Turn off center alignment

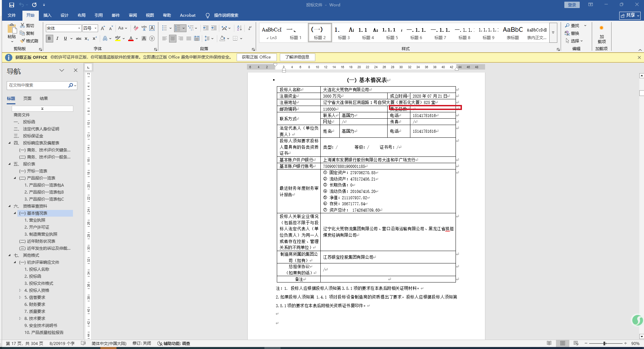coord(172,39)
